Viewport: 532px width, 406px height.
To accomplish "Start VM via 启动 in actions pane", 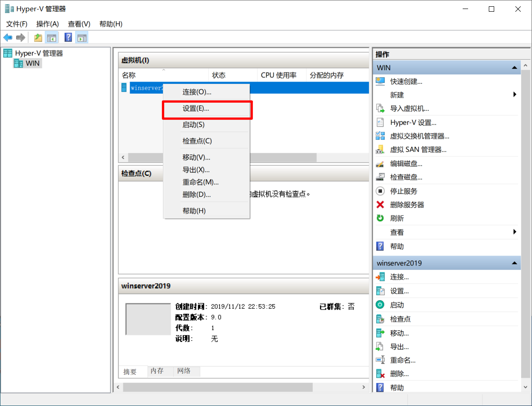I will [x=397, y=305].
